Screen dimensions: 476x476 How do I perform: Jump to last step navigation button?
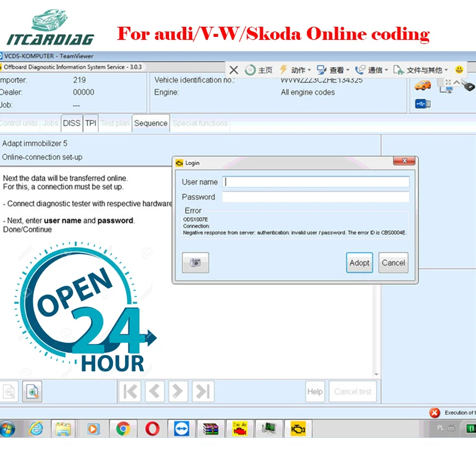203,392
